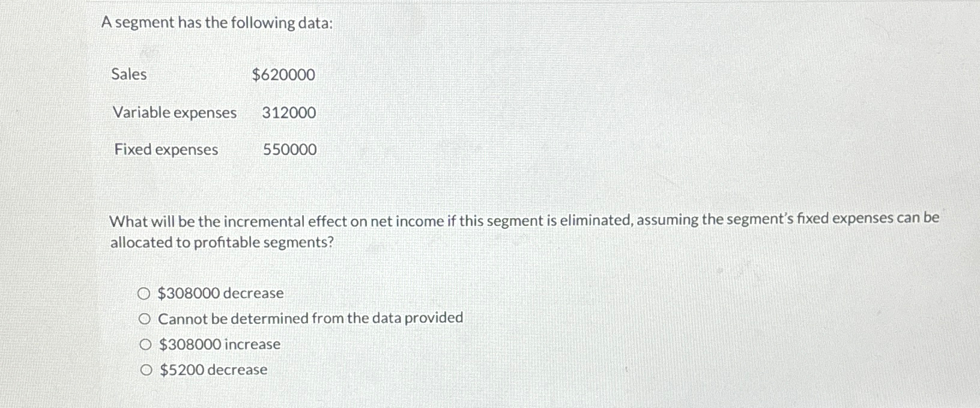This screenshot has width=980, height=408.
Task: Click the last radio circle in the list
Action: point(144,370)
